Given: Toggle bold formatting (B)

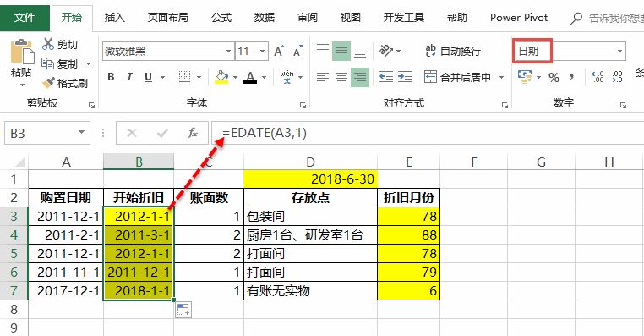Looking at the screenshot, I should 111,77.
